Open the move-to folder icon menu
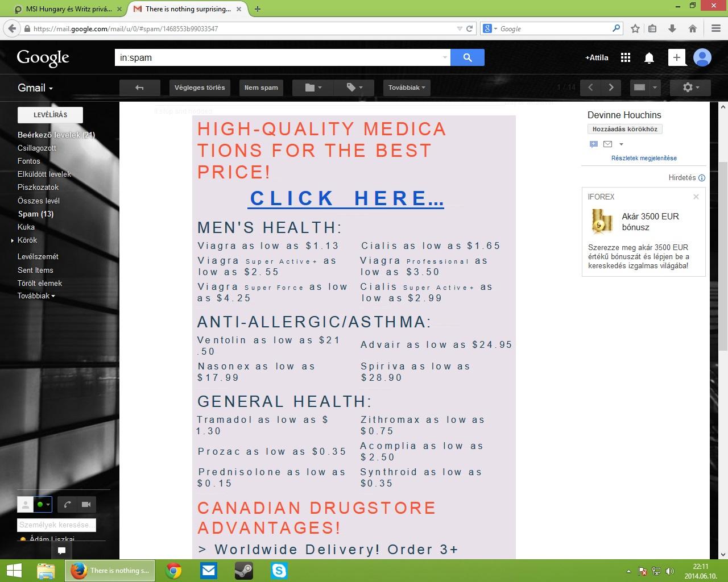The width and height of the screenshot is (728, 582). [x=313, y=88]
